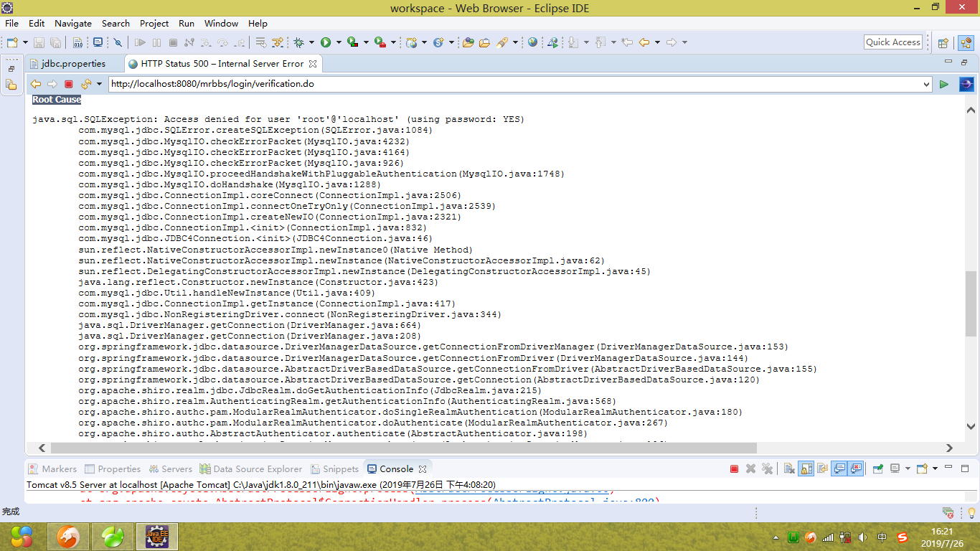This screenshot has width=980, height=551.
Task: Switch to Data Source Explorer tab
Action: 251,468
